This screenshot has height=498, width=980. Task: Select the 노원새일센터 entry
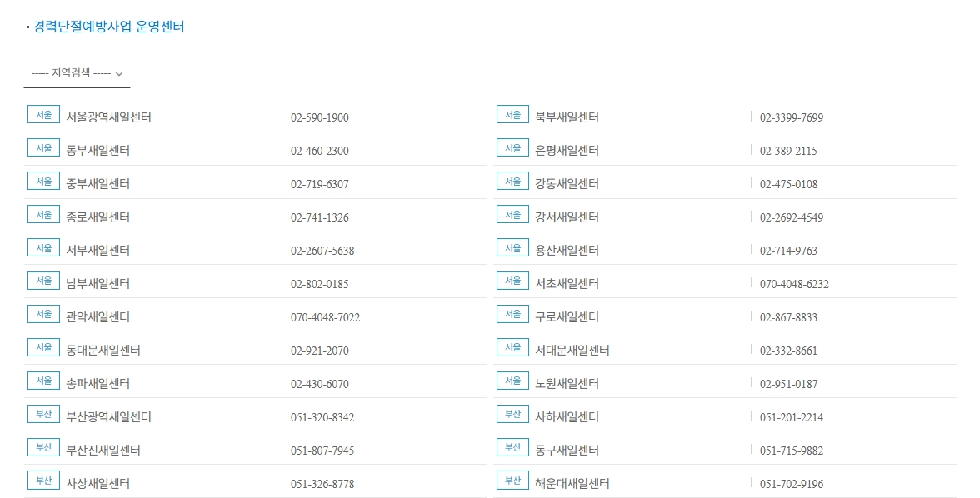tap(569, 384)
